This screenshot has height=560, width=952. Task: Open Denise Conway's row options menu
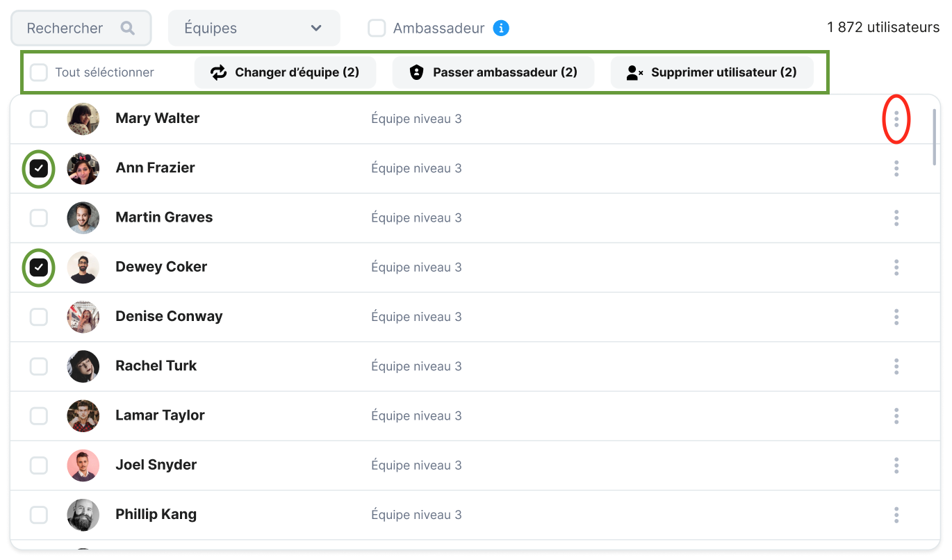point(896,317)
